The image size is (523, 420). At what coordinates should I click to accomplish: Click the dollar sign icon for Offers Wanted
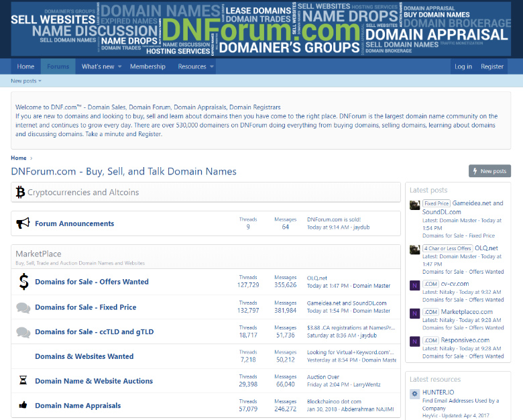click(x=23, y=281)
